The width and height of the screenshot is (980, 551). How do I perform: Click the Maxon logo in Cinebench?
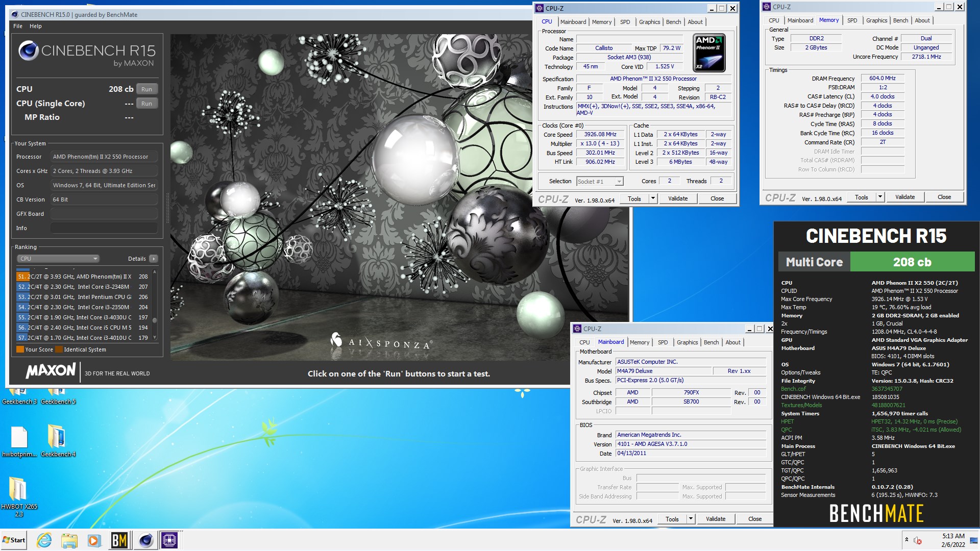point(51,370)
